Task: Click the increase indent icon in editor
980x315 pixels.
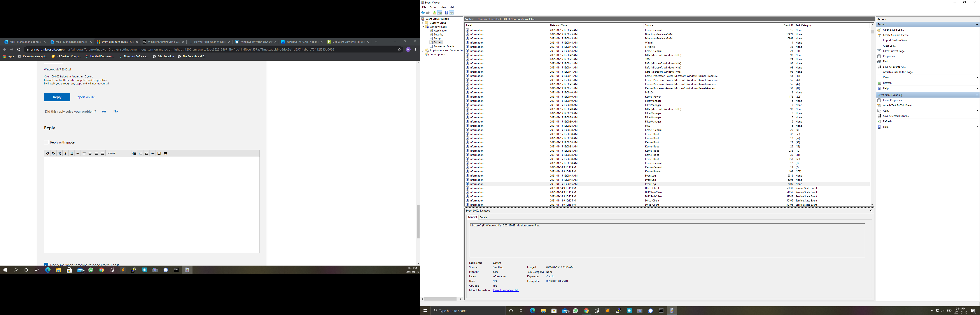Action: [147, 153]
